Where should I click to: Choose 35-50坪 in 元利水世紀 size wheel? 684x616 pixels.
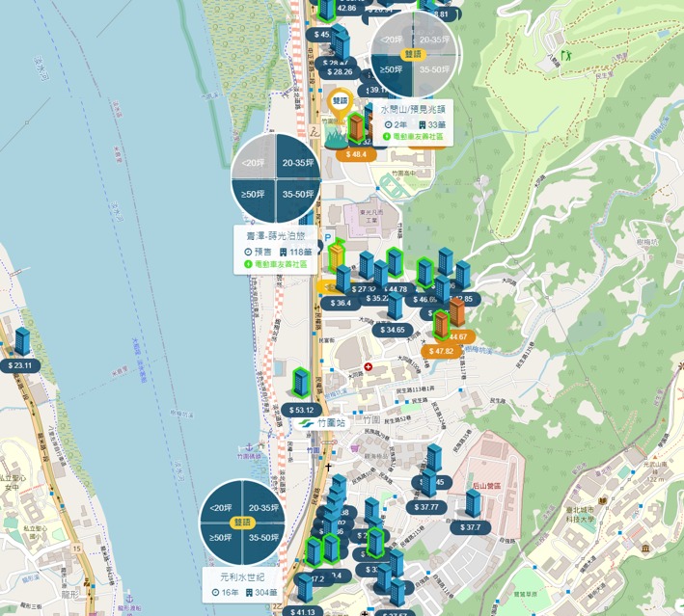pos(264,538)
